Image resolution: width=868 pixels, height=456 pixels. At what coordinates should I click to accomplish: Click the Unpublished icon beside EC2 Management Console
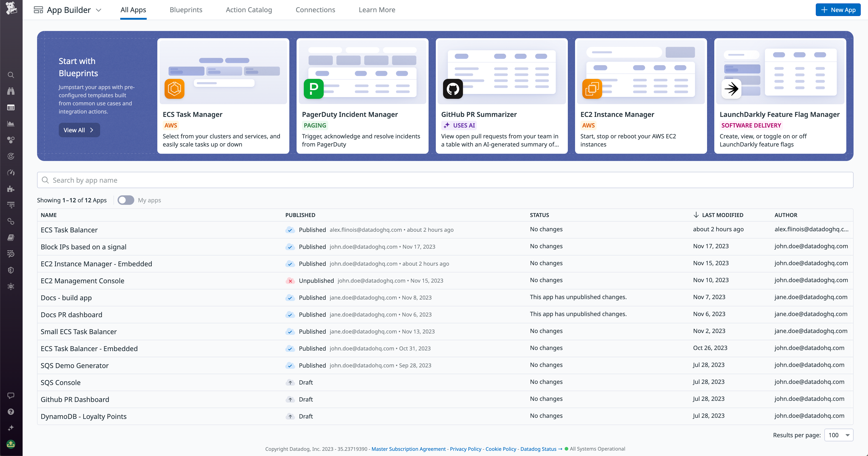pyautogui.click(x=290, y=280)
